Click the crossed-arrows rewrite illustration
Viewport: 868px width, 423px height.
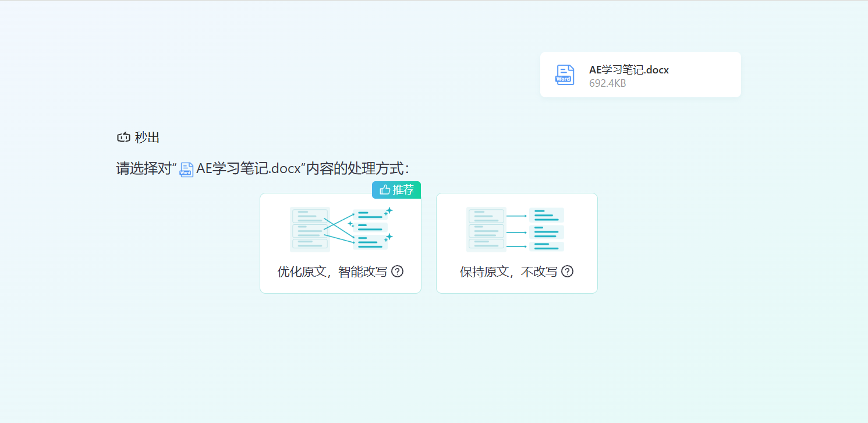point(341,229)
